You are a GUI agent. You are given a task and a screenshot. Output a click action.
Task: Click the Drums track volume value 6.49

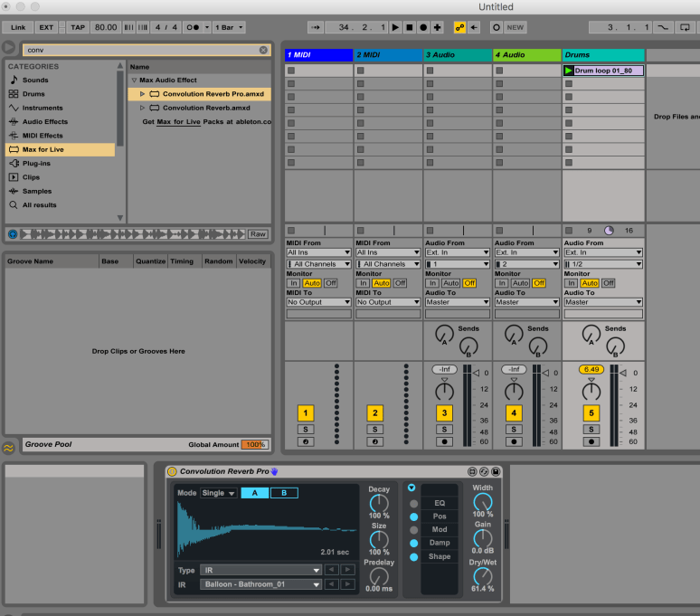[x=591, y=370]
